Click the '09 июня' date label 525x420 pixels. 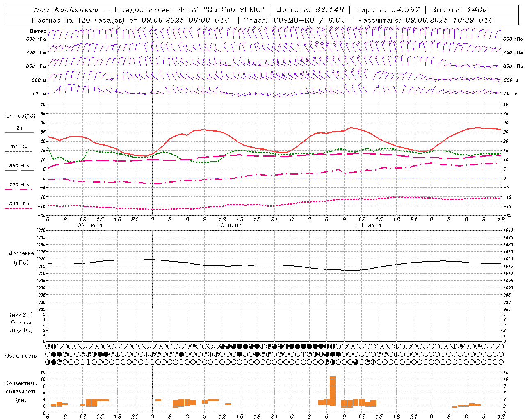[x=90, y=226]
